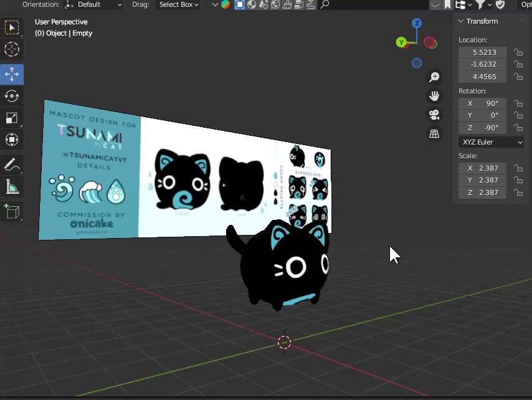Viewport: 532px width, 400px height.
Task: Open the Orientation Default dropdown
Action: [x=93, y=5]
